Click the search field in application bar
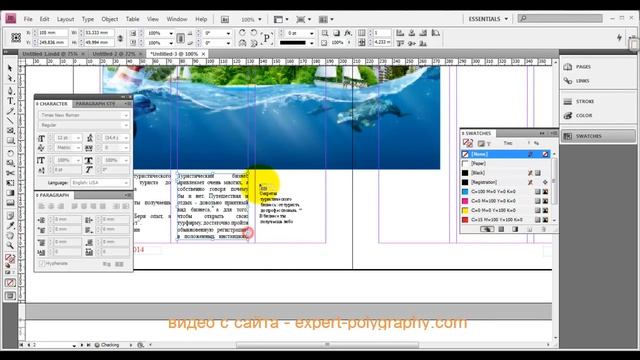 pos(560,18)
